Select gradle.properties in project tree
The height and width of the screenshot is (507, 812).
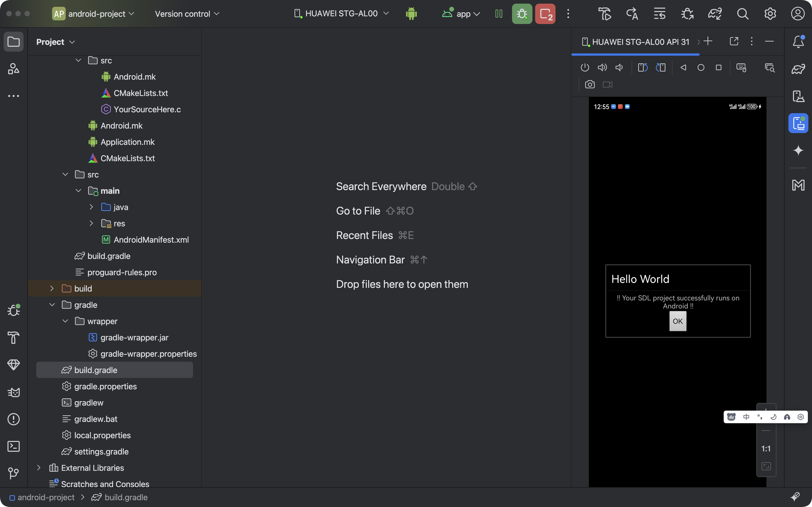(105, 386)
